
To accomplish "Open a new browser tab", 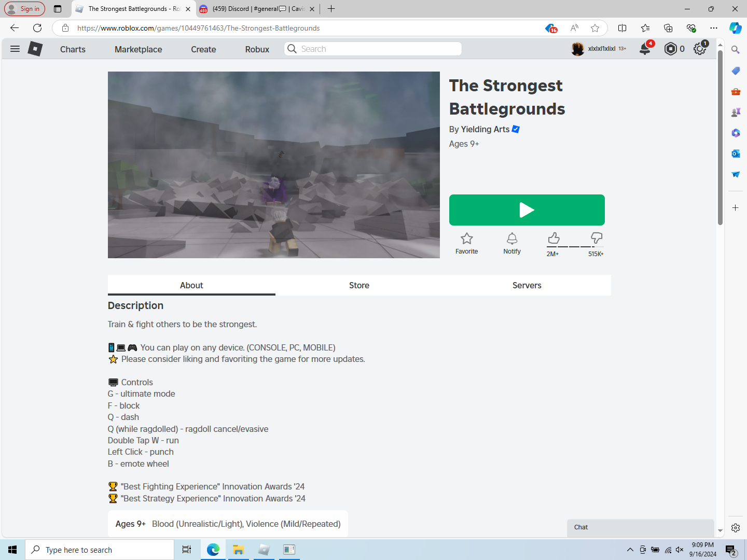I will (x=331, y=9).
